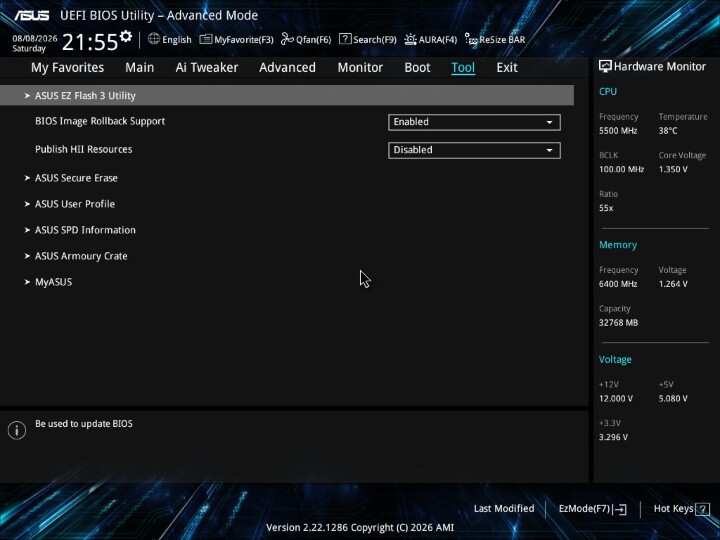The image size is (720, 540).
Task: Switch to Main tab
Action: (x=140, y=68)
